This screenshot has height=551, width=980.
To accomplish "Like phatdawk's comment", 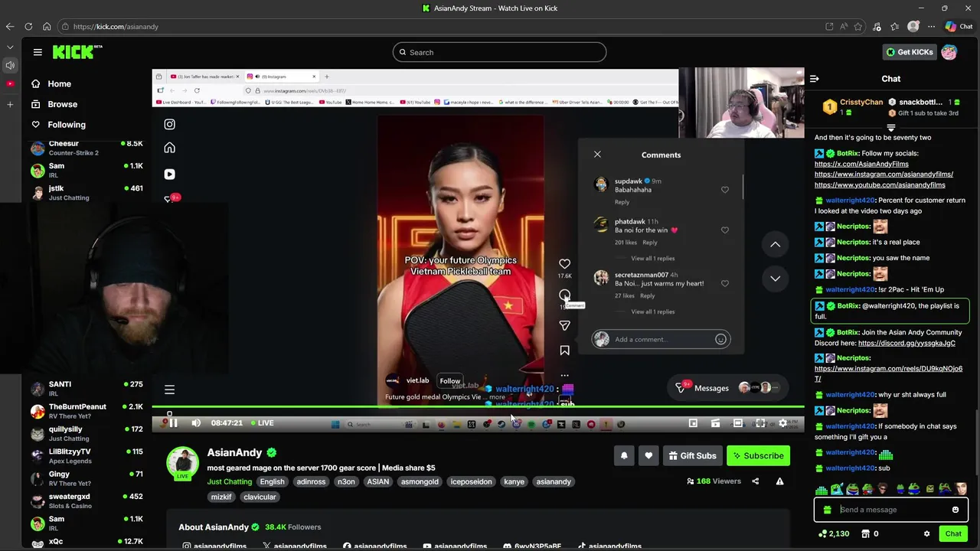I will tap(724, 230).
